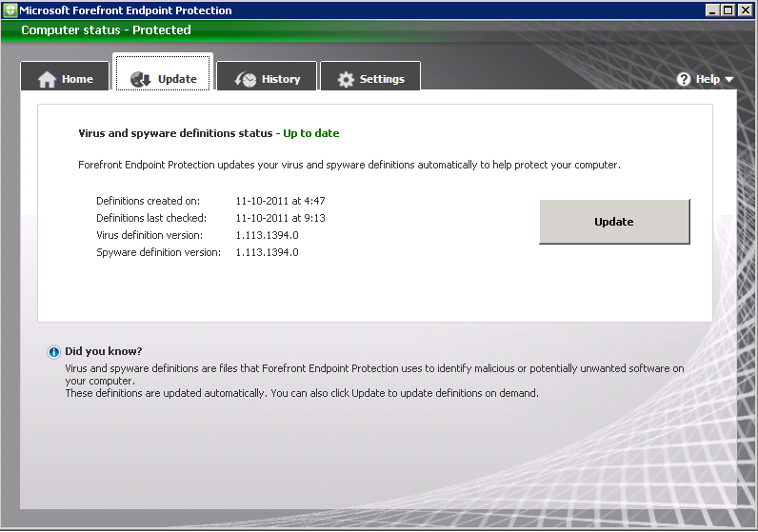
Task: Open the Settings tab
Action: coord(370,77)
